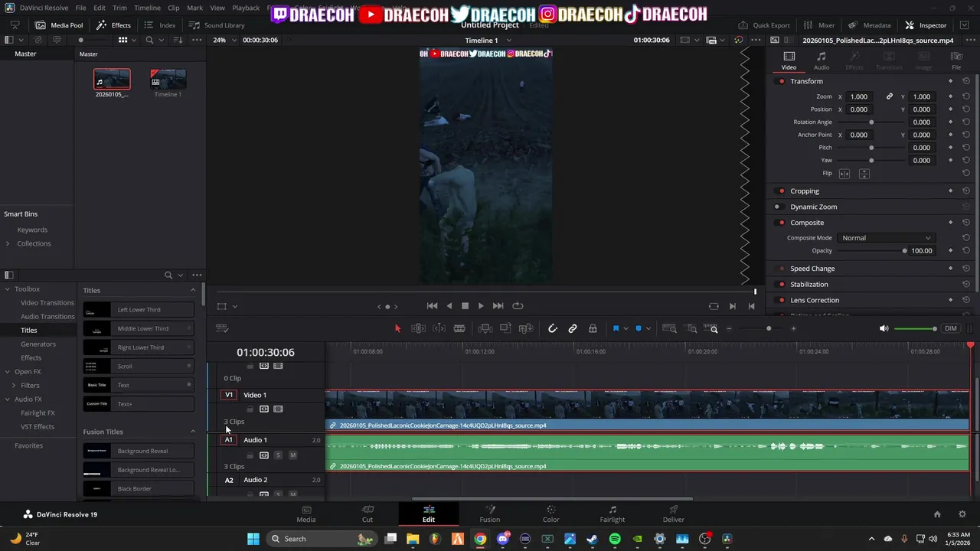This screenshot has height=551, width=980.
Task: Activate the Trim Edit Mode tool
Action: 418,328
